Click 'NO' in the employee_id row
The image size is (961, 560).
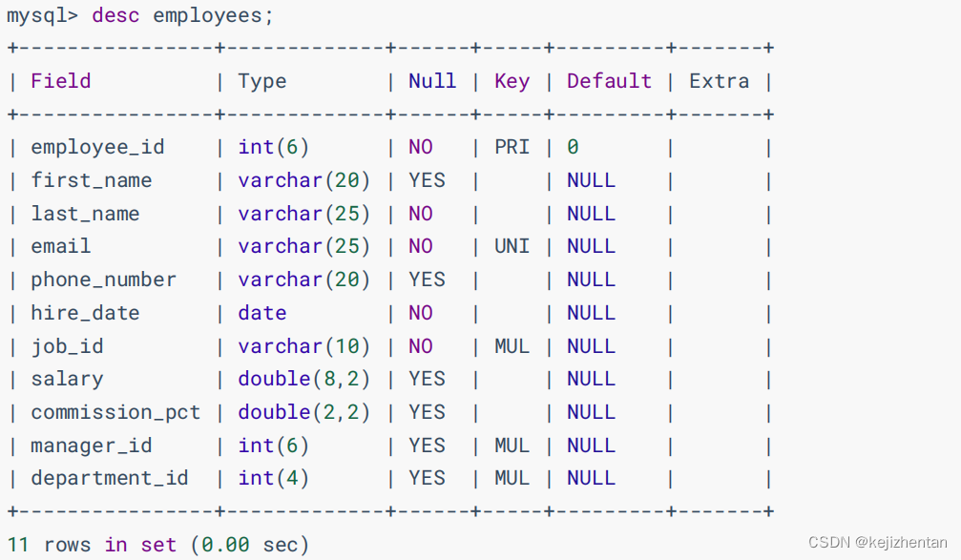(x=421, y=147)
